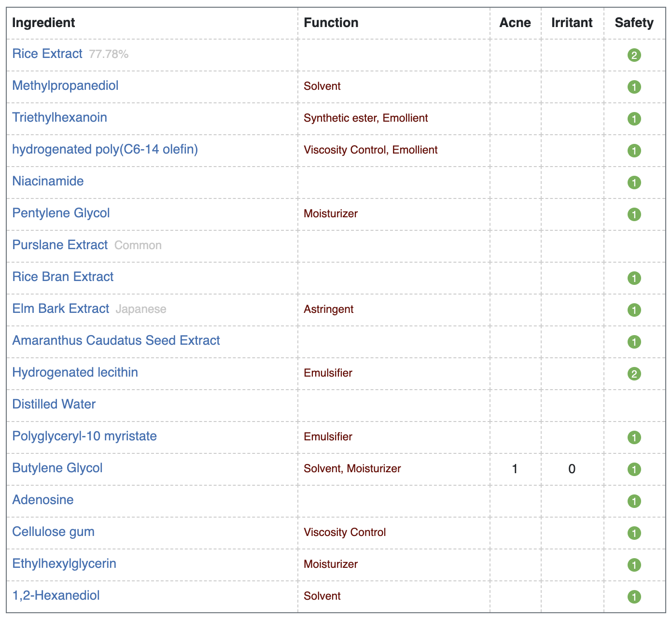Click the Astringent function label

[328, 309]
